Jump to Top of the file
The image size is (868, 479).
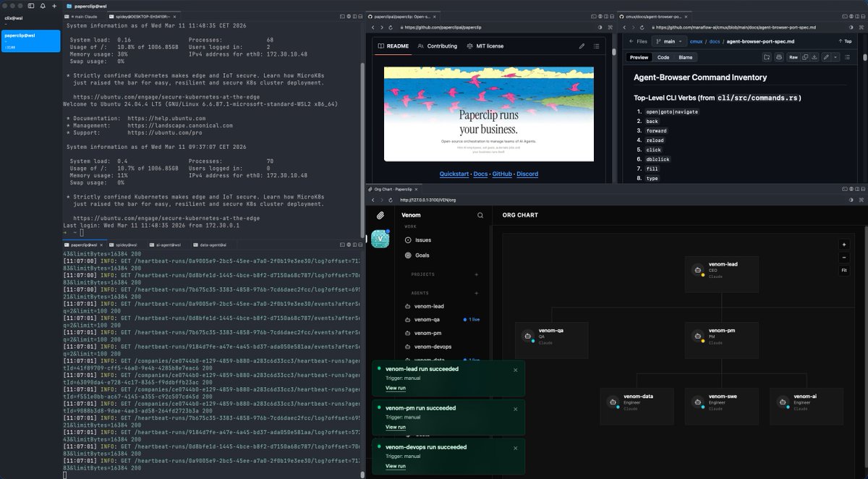click(x=845, y=41)
